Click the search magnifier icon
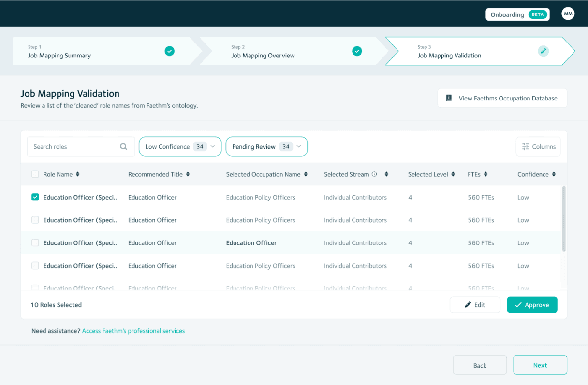The image size is (588, 385). (x=124, y=147)
